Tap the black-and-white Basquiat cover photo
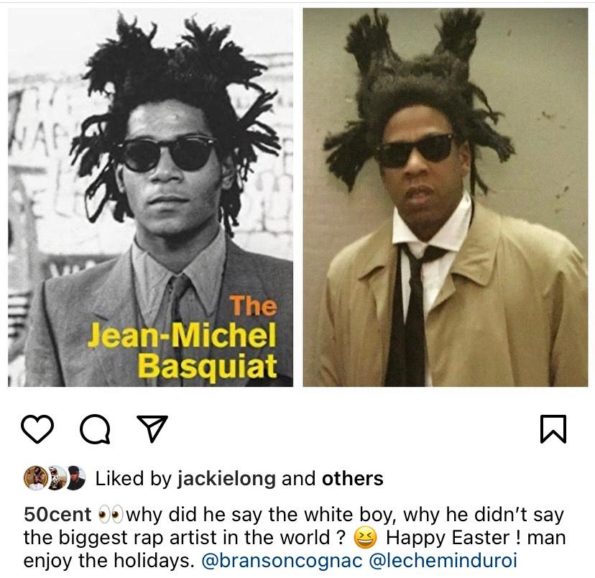 pyautogui.click(x=151, y=197)
